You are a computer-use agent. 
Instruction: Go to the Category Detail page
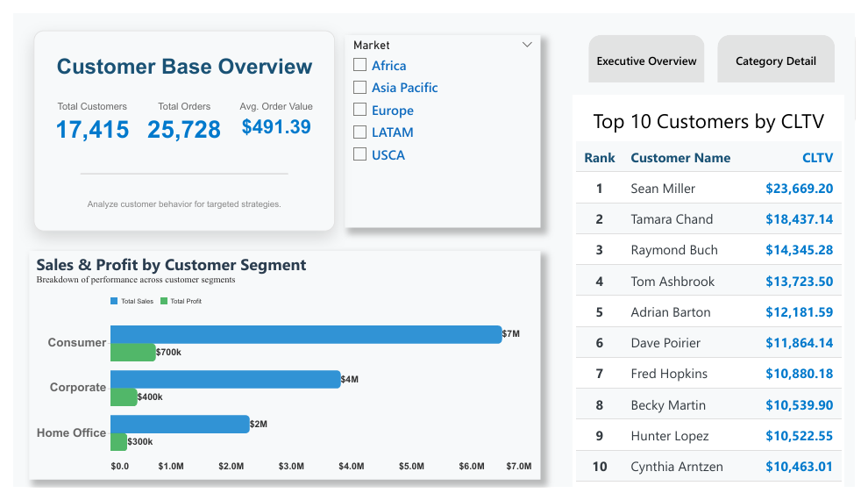tap(775, 61)
